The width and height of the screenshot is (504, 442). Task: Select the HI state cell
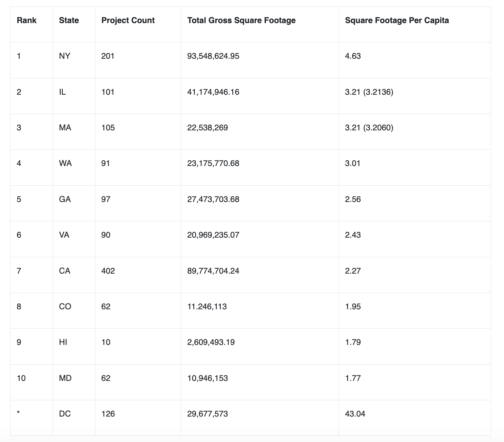pos(63,342)
